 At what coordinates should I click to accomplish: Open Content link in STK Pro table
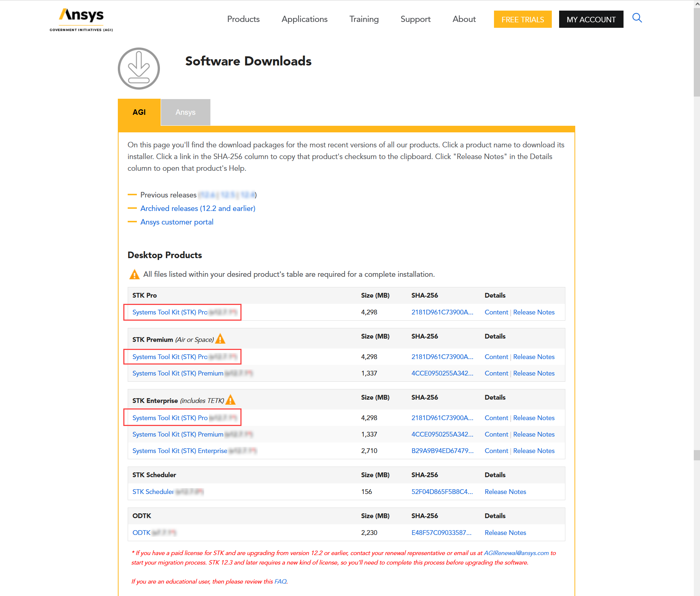497,312
